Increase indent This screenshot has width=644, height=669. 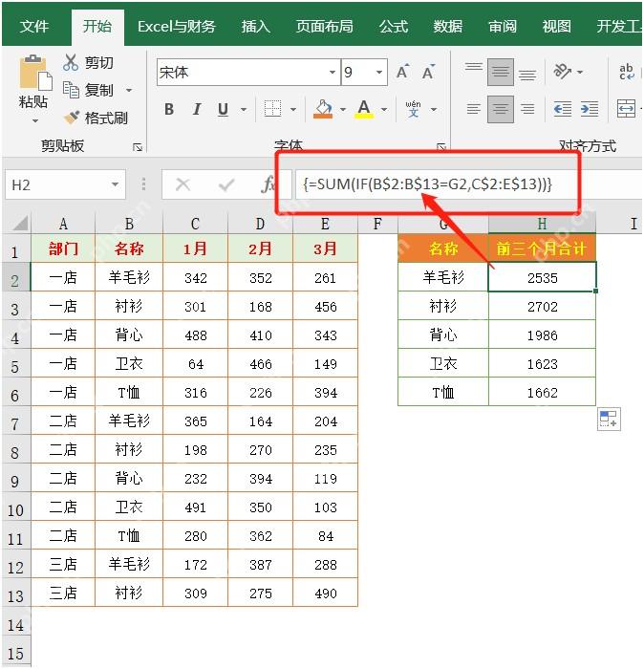pyautogui.click(x=590, y=109)
